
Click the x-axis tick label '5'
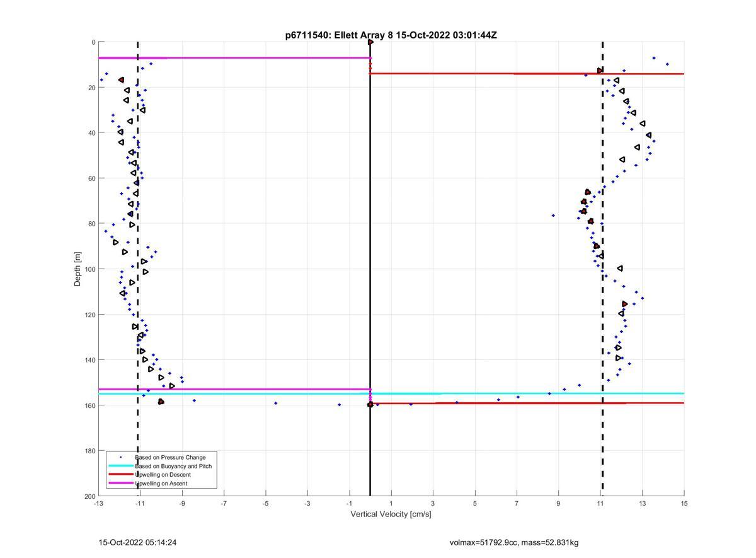pyautogui.click(x=475, y=503)
